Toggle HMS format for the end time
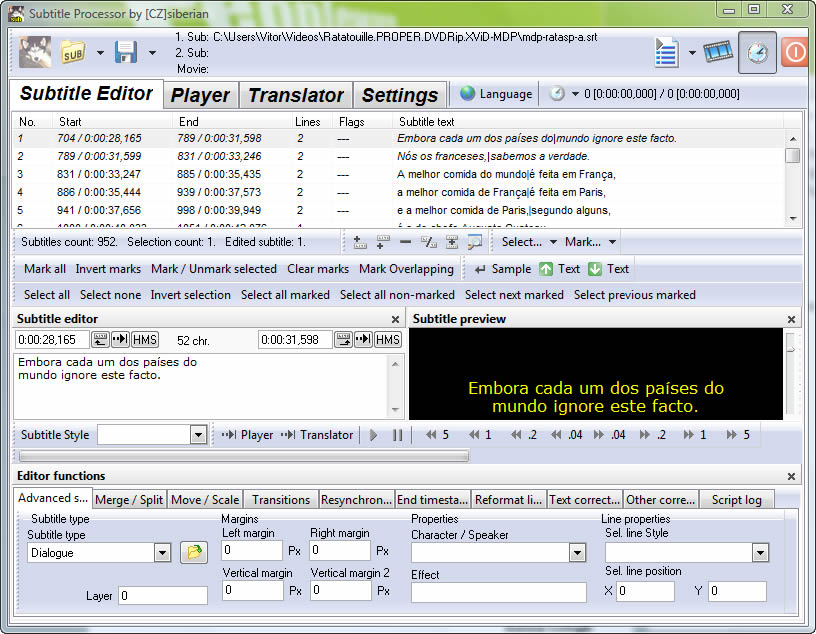 [388, 340]
